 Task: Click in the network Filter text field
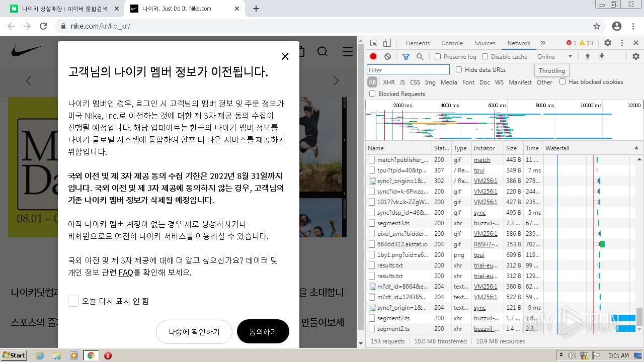(408, 70)
